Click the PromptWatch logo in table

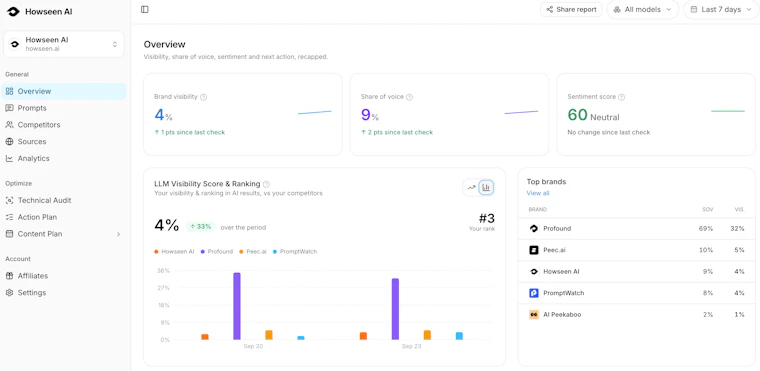(x=534, y=293)
